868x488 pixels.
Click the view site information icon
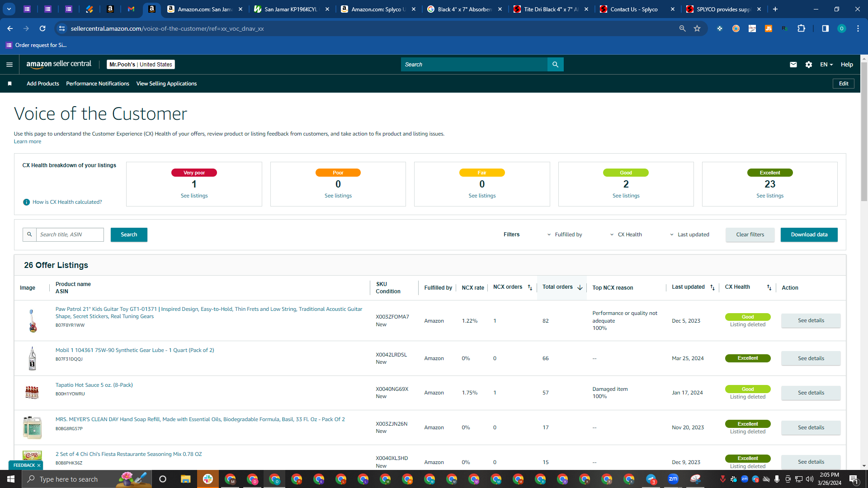click(x=62, y=28)
